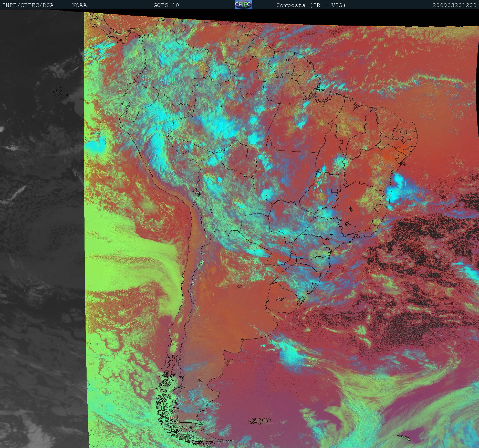The height and width of the screenshot is (448, 479).
Task: Click the 200903201200 timestamp
Action: point(454,5)
